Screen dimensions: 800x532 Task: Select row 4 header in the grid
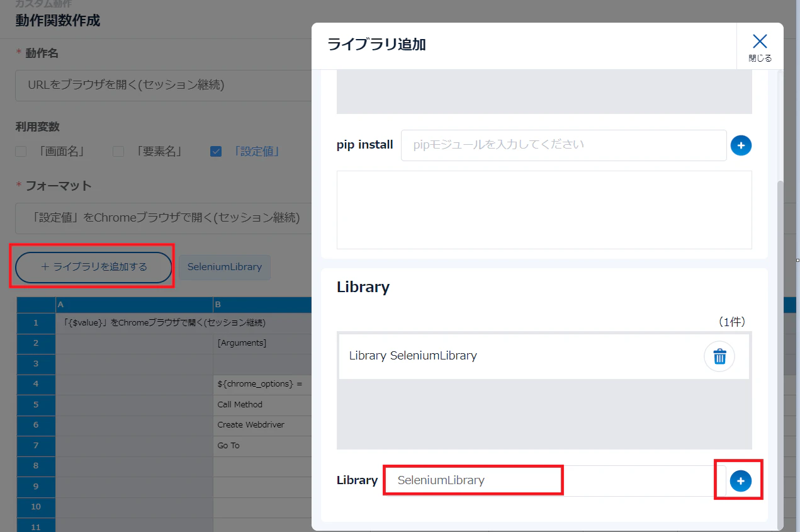(36, 384)
